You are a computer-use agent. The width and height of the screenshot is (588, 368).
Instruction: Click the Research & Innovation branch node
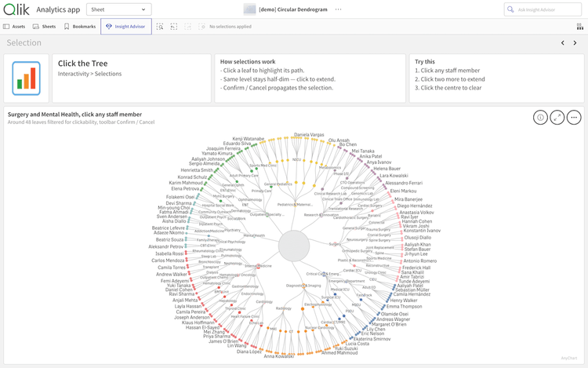pyautogui.click(x=321, y=215)
